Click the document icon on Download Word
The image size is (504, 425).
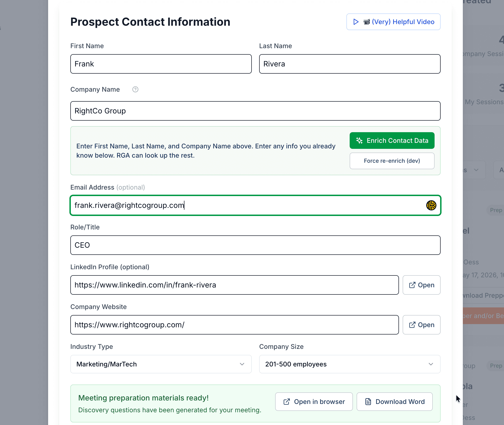pos(368,402)
